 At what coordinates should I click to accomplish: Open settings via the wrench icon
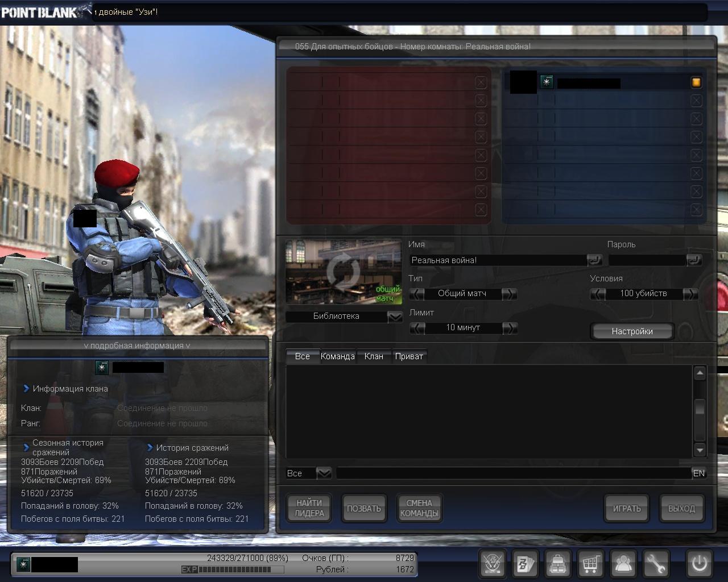coord(656,564)
